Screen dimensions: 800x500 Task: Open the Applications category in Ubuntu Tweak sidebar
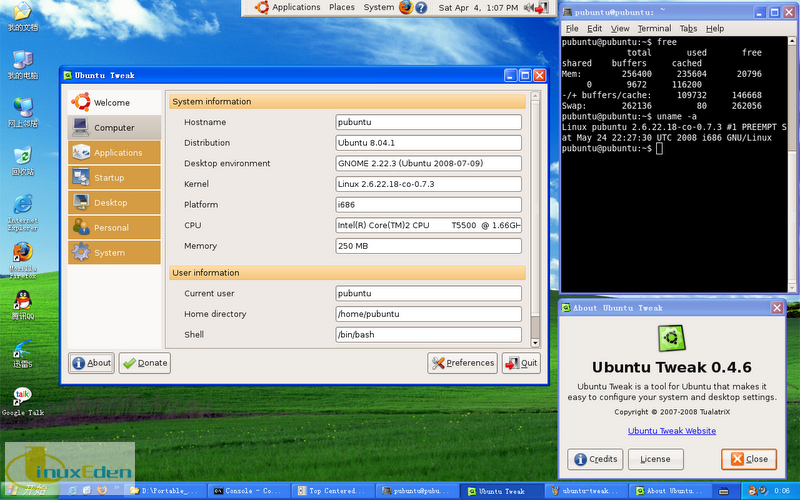(x=114, y=153)
